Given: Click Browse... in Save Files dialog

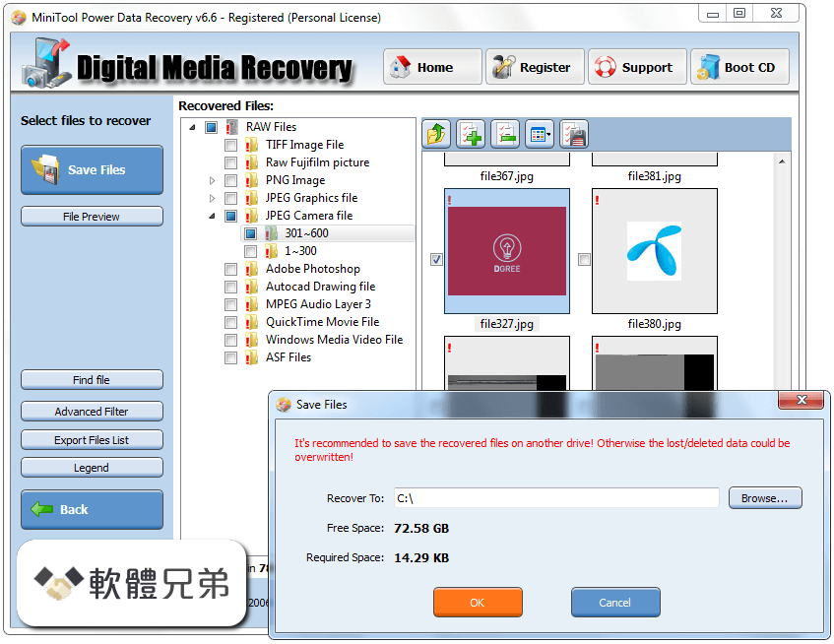Looking at the screenshot, I should (765, 498).
